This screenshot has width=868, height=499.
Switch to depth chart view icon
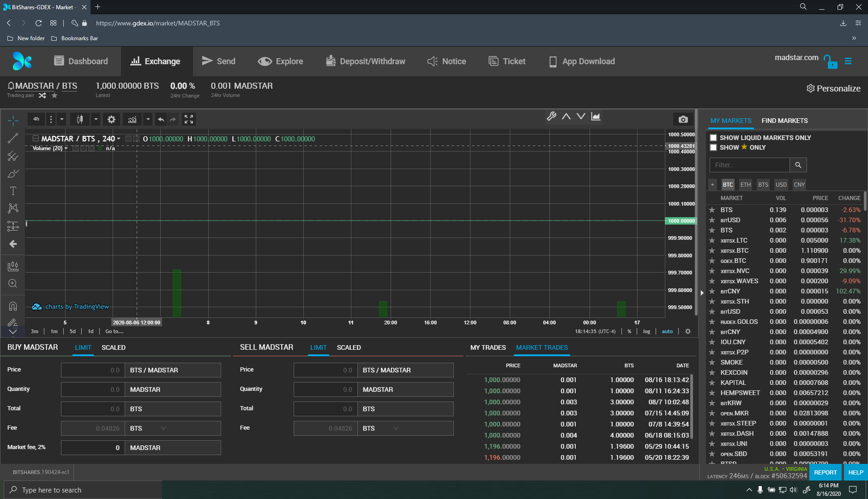(x=596, y=116)
